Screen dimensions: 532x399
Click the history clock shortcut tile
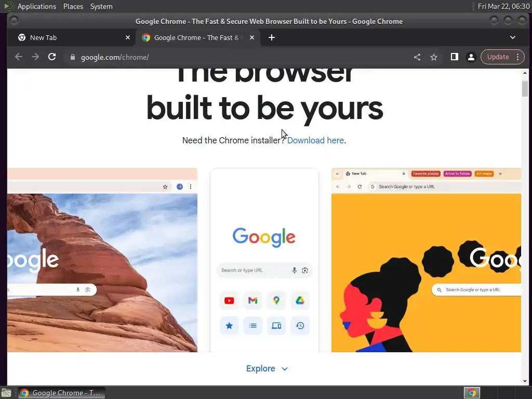click(300, 326)
